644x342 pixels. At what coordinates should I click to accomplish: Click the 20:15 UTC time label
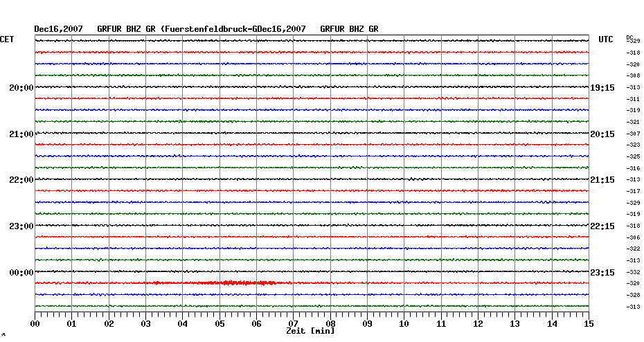pos(602,134)
